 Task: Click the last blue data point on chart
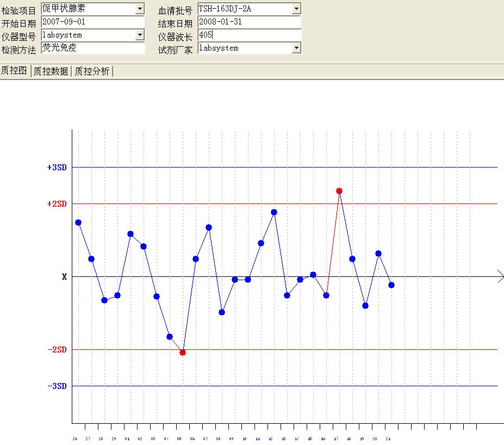pyautogui.click(x=391, y=285)
